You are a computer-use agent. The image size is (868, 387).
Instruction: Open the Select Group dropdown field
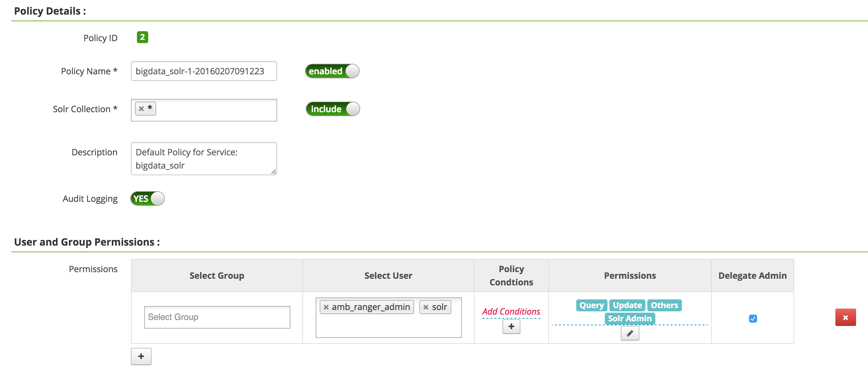tap(217, 317)
